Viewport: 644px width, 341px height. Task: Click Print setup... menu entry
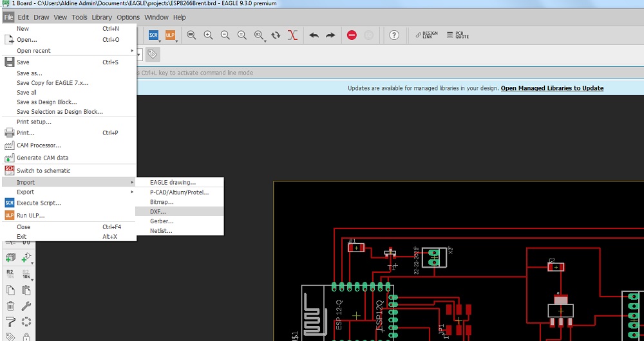point(69,122)
